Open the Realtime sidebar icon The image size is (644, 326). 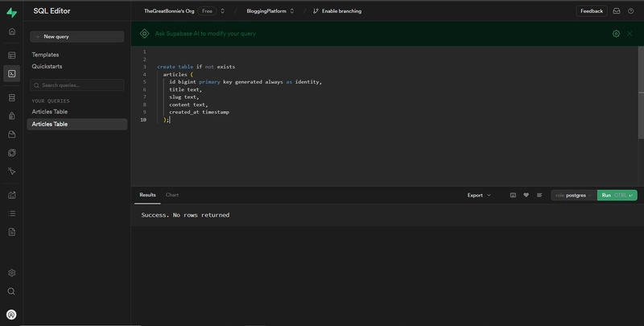pos(12,171)
